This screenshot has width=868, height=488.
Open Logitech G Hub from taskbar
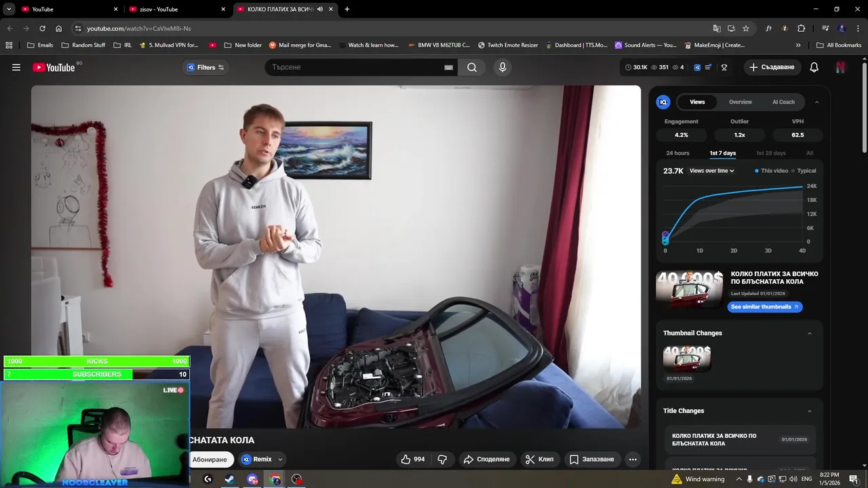208,479
